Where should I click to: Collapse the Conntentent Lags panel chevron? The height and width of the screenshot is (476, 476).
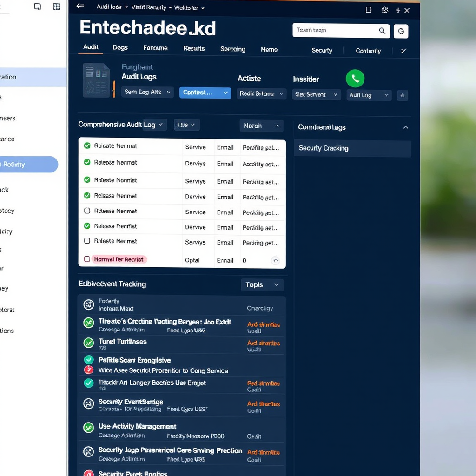(x=405, y=127)
